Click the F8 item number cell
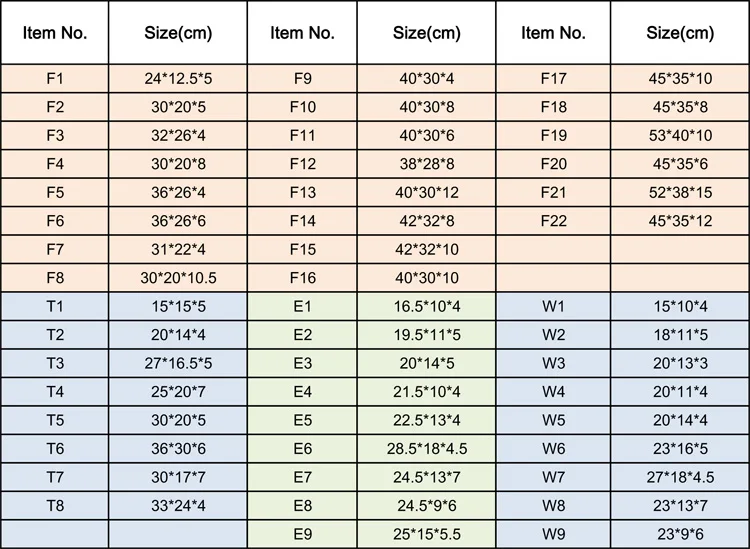The image size is (750, 549). 55,278
